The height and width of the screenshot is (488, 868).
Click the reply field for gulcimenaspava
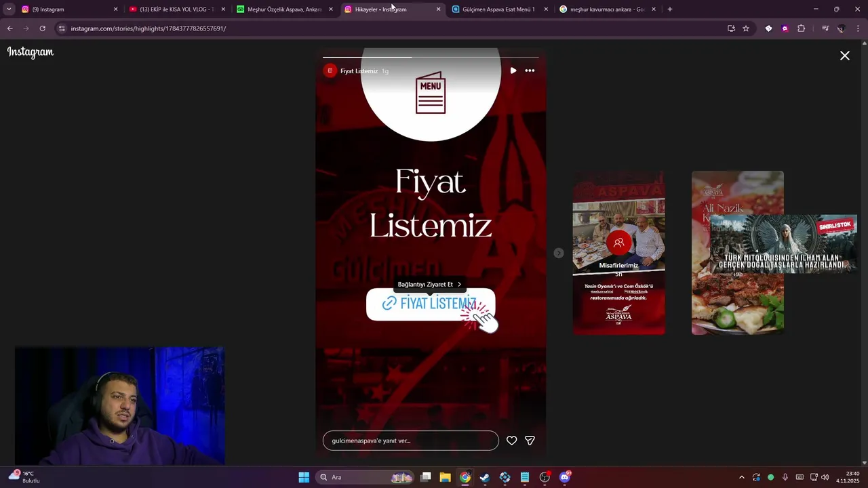(x=410, y=441)
